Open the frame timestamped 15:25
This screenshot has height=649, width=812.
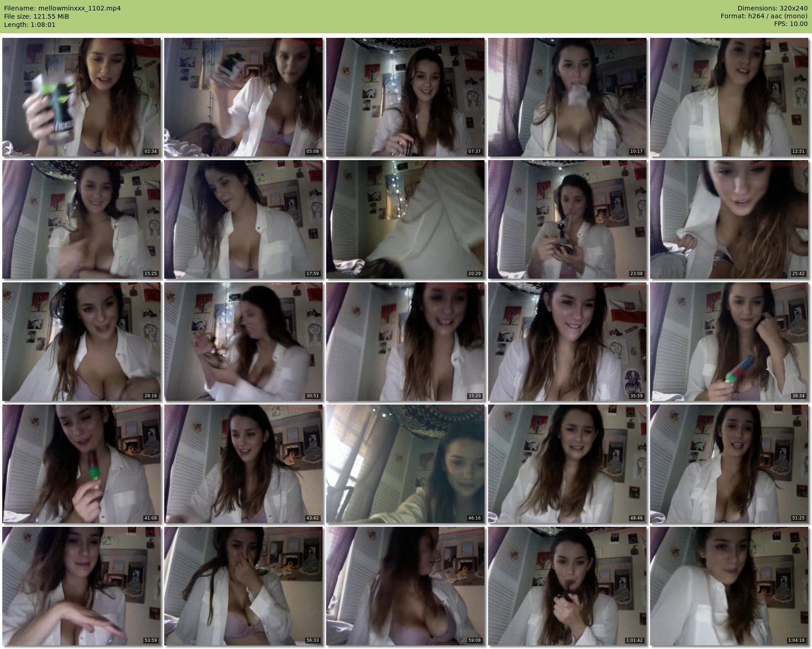(x=82, y=219)
